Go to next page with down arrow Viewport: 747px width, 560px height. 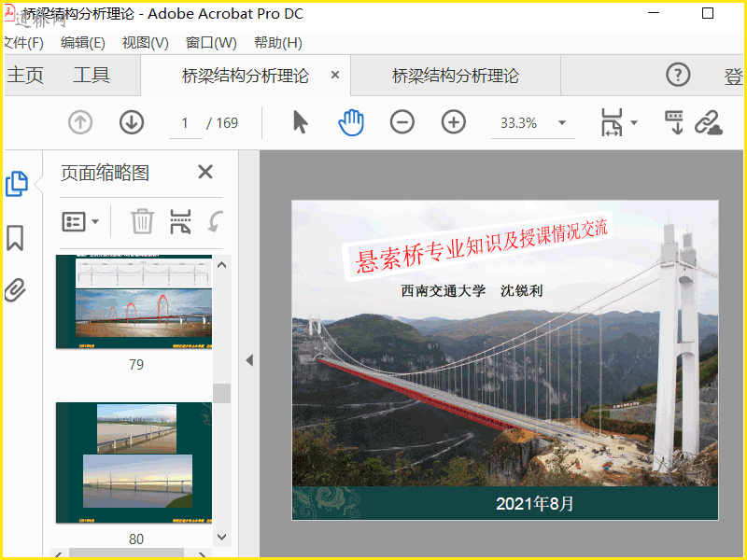click(x=132, y=122)
